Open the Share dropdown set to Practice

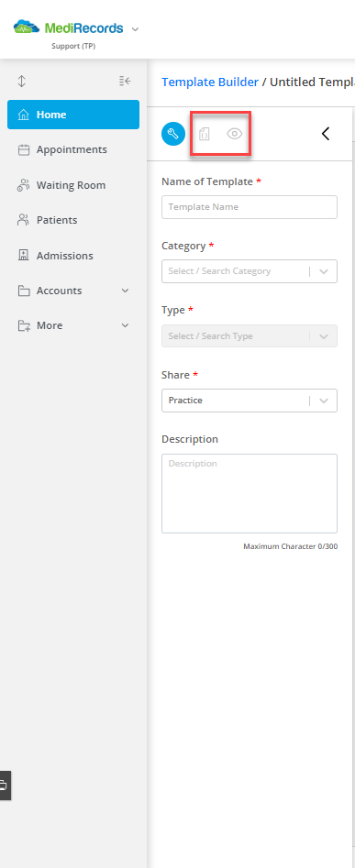coord(250,401)
